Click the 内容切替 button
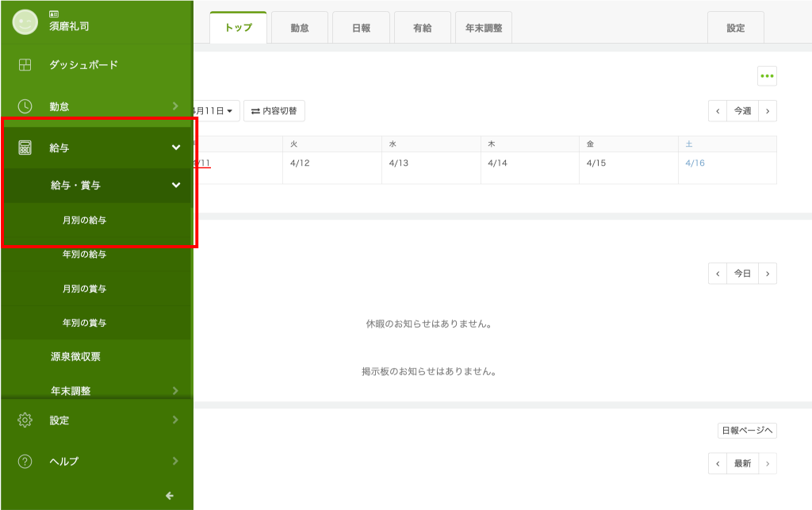812x510 pixels. pos(274,111)
